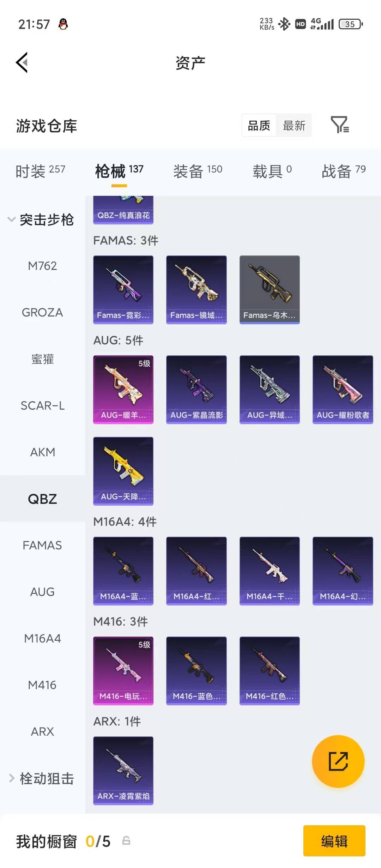Screen dimensions: 381x868
Task: Tap the yellow share floating button
Action: pyautogui.click(x=338, y=761)
